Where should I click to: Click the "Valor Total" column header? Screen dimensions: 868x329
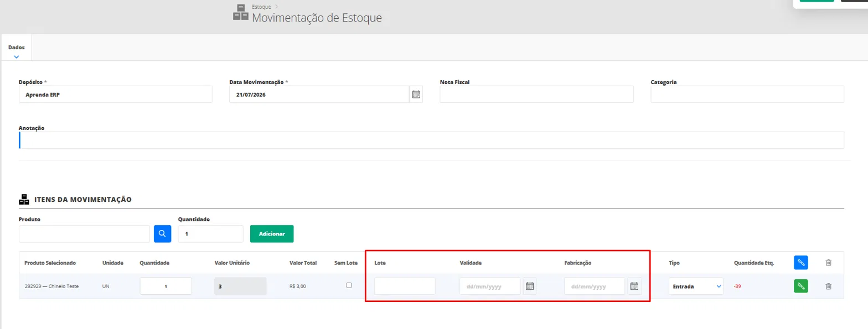pos(303,263)
